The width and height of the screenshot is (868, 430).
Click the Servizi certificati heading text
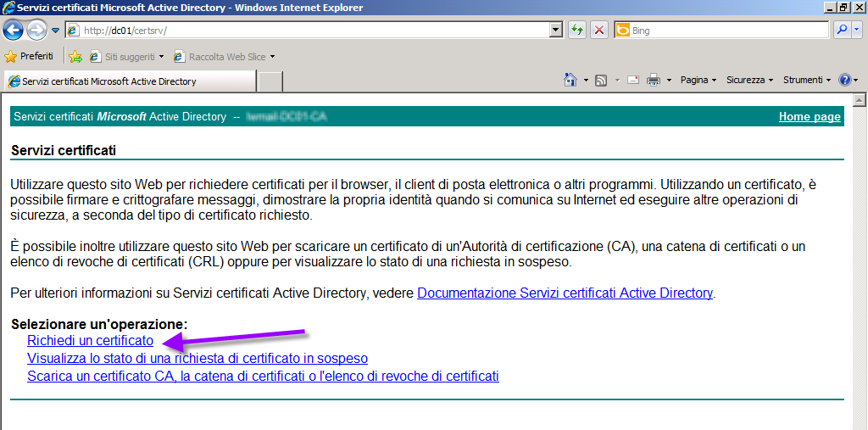(x=64, y=150)
